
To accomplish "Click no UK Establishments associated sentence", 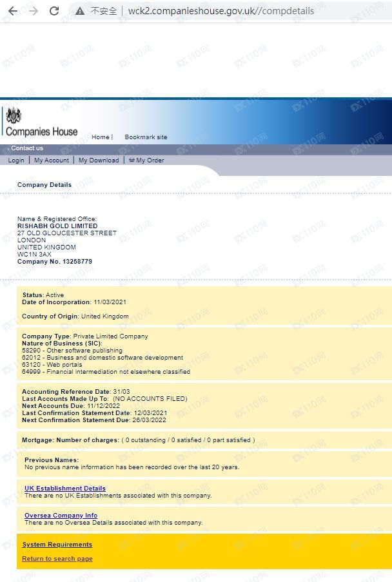I will (x=118, y=496).
